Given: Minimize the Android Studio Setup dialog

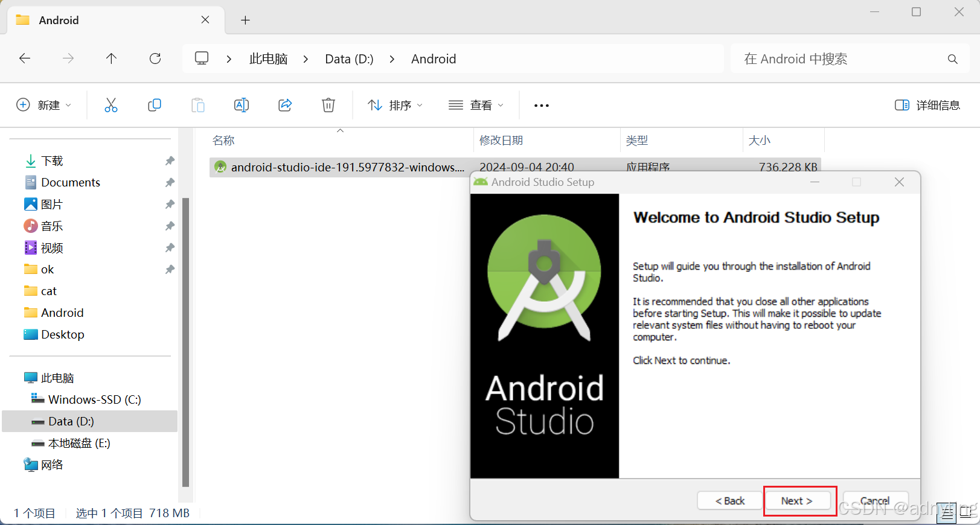Looking at the screenshot, I should click(815, 182).
